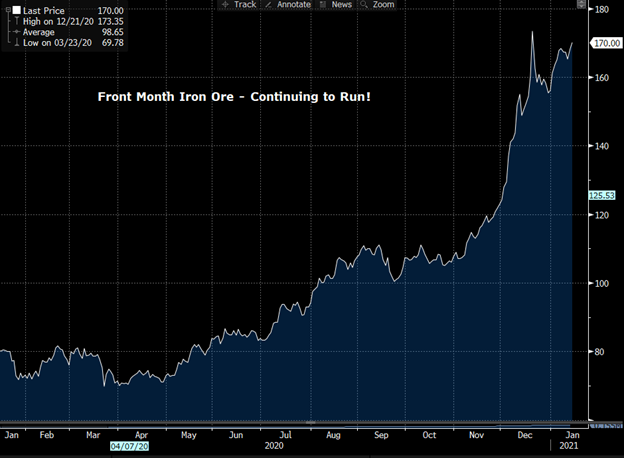This screenshot has height=458, width=624.
Task: Click the chart title annotation text
Action: 233,97
